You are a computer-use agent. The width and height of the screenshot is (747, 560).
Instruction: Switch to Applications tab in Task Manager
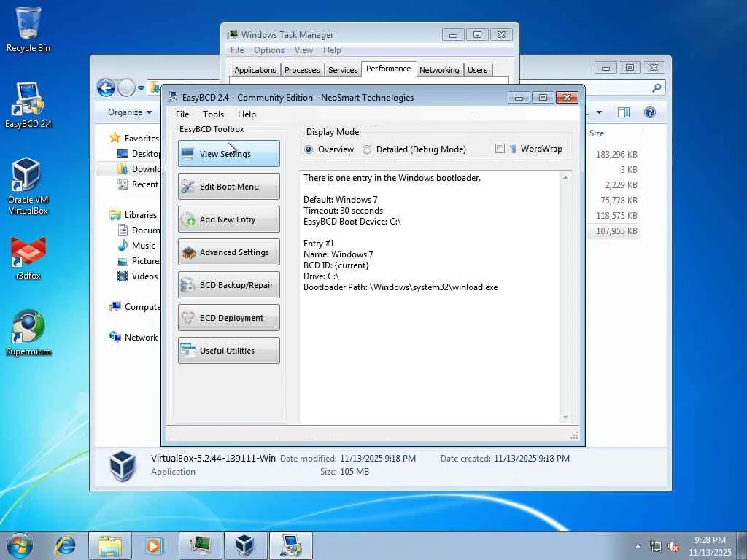(255, 70)
